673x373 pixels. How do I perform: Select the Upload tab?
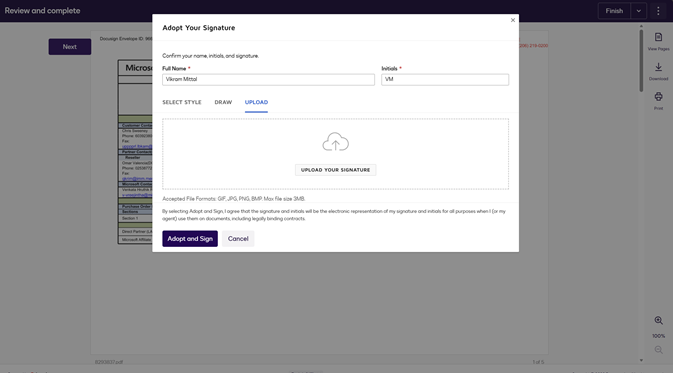(x=256, y=102)
